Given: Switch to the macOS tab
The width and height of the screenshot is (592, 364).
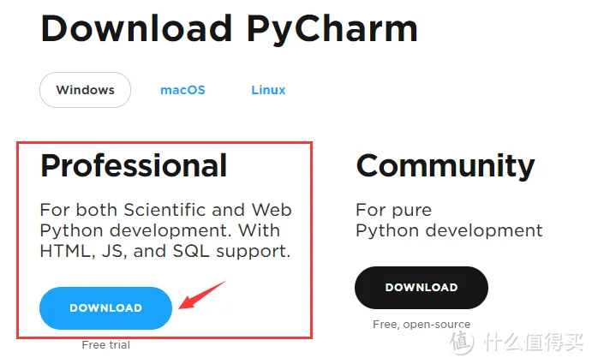Looking at the screenshot, I should pos(182,90).
